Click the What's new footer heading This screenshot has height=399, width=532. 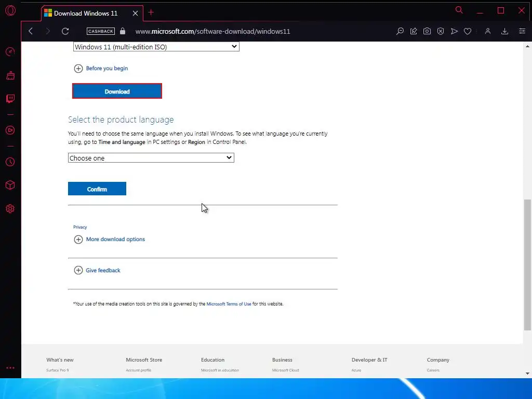[x=60, y=360]
